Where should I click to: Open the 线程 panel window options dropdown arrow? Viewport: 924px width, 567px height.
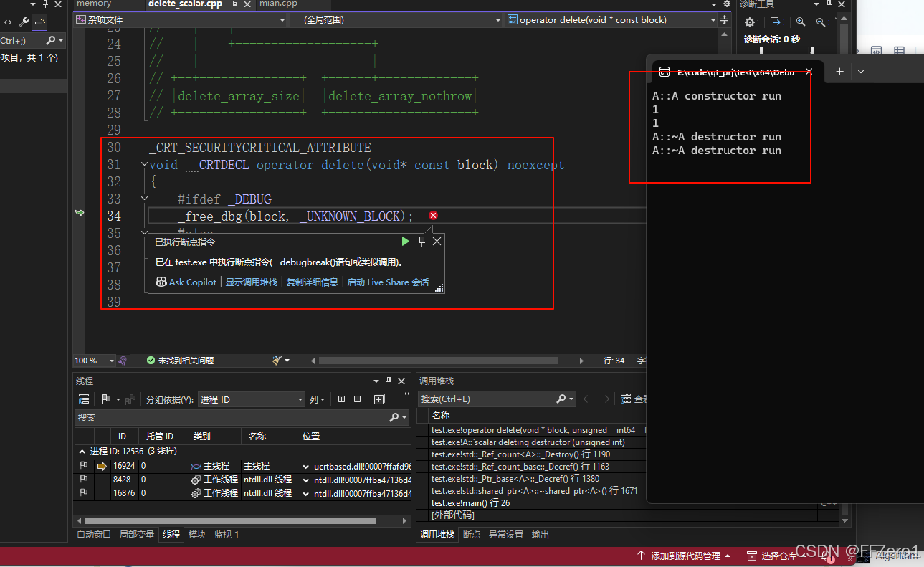click(376, 381)
